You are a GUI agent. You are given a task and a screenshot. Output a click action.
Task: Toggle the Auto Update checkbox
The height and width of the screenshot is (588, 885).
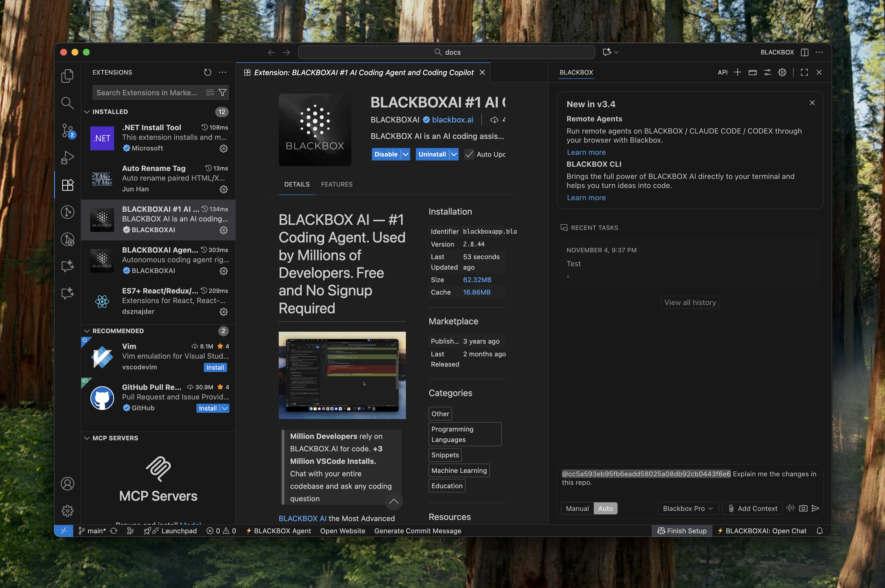coord(469,155)
